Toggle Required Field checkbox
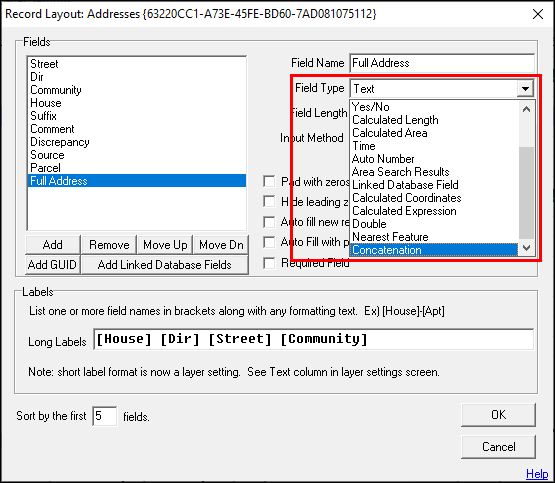Image resolution: width=555 pixels, height=483 pixels. 269,263
